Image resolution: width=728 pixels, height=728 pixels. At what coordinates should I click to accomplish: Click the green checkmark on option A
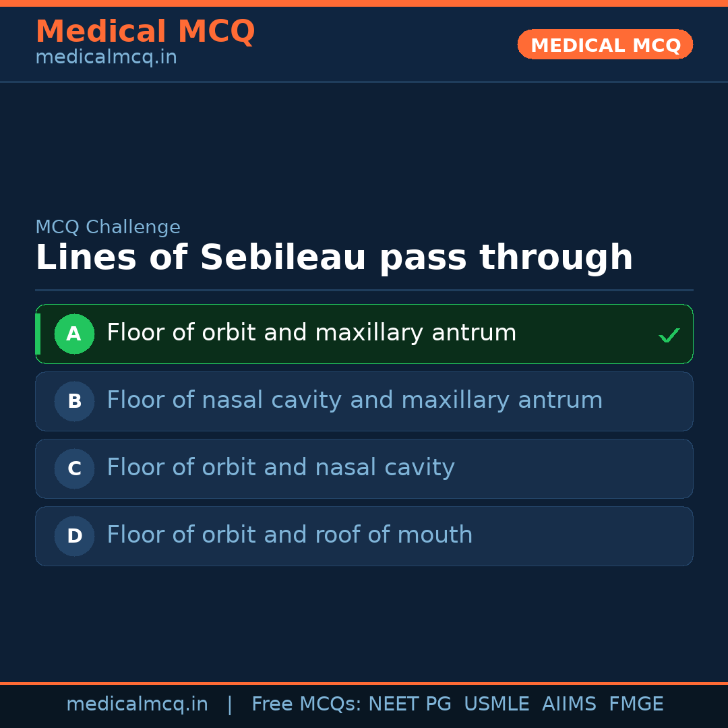click(x=669, y=335)
